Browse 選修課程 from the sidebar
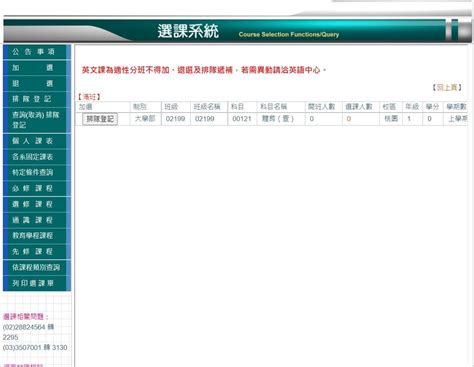474x367 pixels. [37, 204]
